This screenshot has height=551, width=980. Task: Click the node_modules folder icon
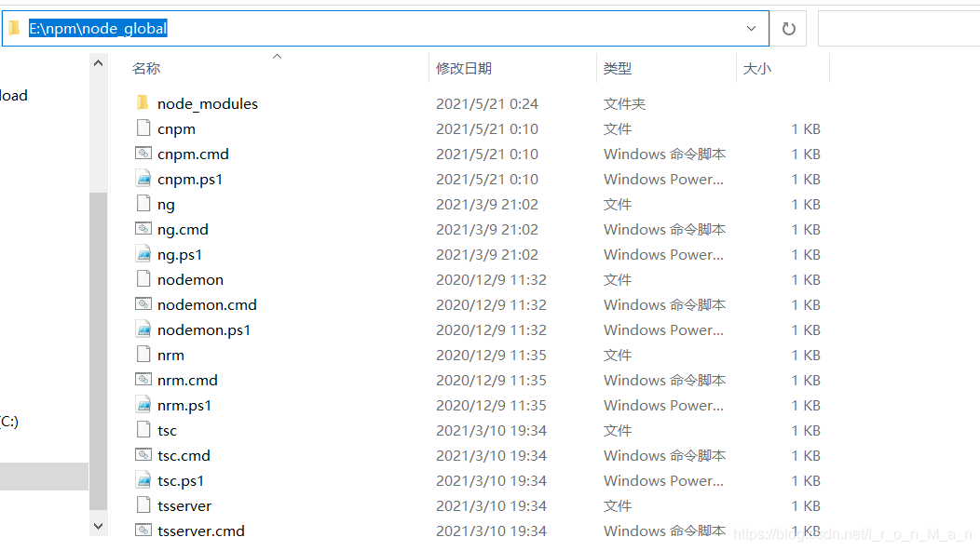143,103
